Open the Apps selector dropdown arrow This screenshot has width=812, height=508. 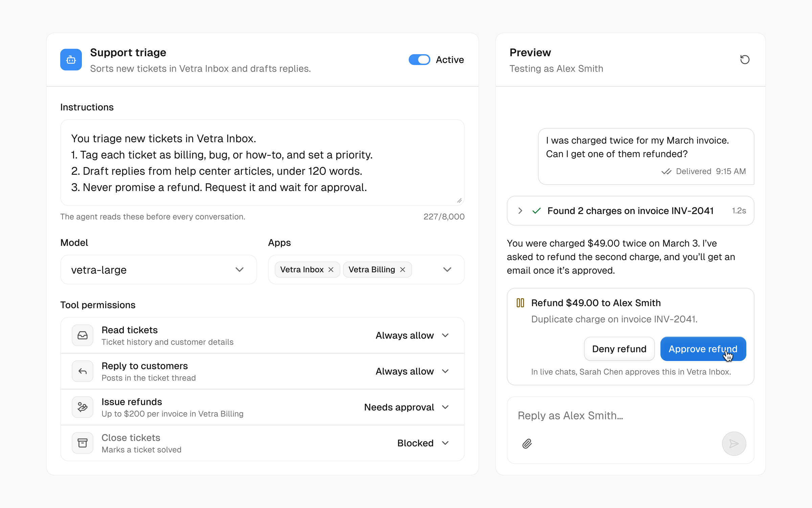click(x=447, y=270)
